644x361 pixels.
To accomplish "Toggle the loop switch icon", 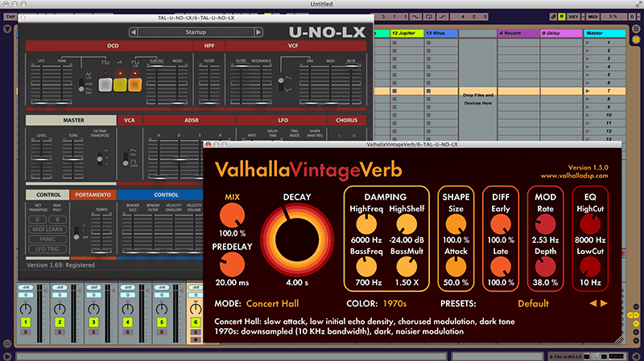I will (429, 17).
